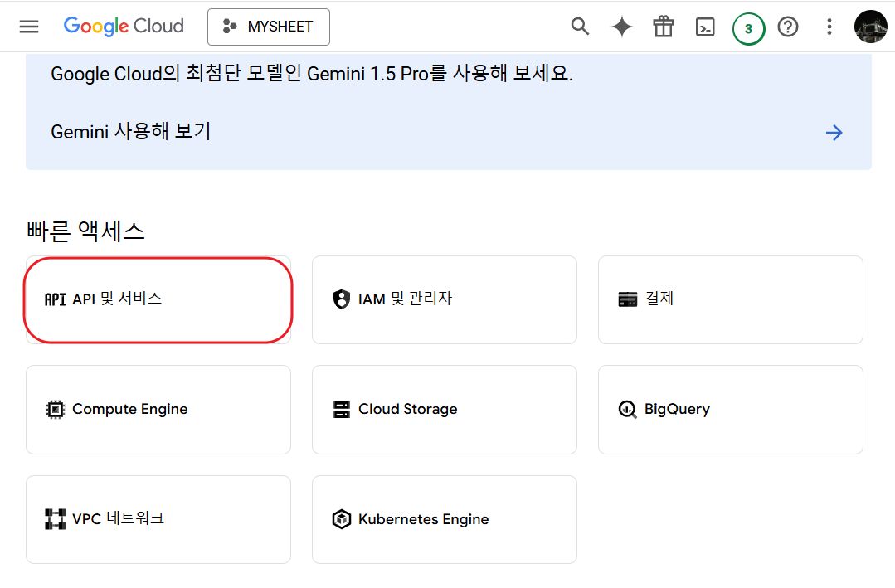Click the Kubernetes Engine hexagon icon
Viewport: 895px width, 588px height.
point(342,519)
